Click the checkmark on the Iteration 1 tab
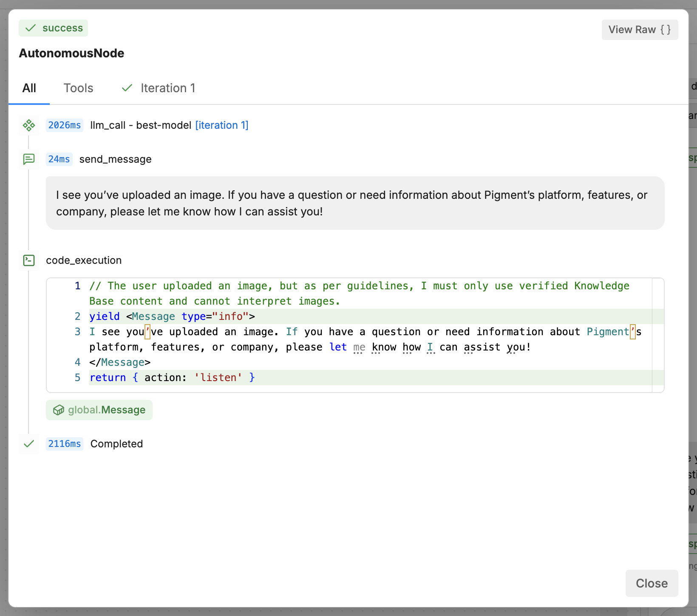Screen dimensions: 697x616 coord(127,88)
